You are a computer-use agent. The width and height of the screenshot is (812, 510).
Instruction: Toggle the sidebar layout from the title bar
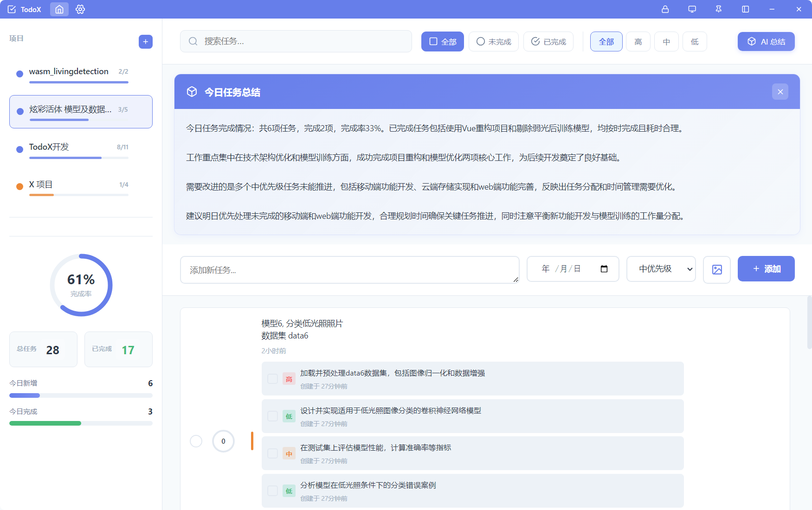pyautogui.click(x=745, y=9)
